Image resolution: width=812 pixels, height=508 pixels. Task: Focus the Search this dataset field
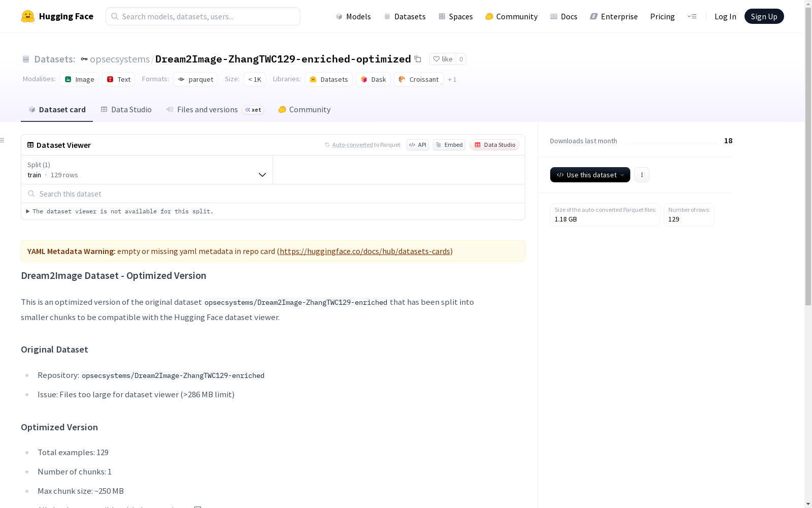click(x=273, y=194)
